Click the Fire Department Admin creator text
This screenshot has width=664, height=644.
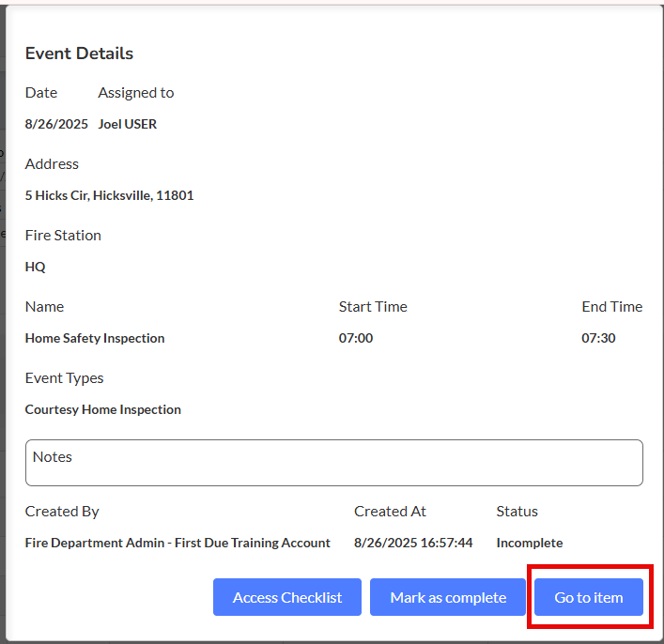[178, 543]
